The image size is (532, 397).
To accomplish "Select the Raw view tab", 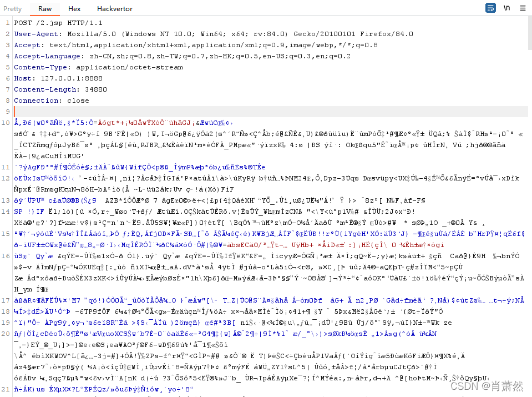I will (45, 8).
